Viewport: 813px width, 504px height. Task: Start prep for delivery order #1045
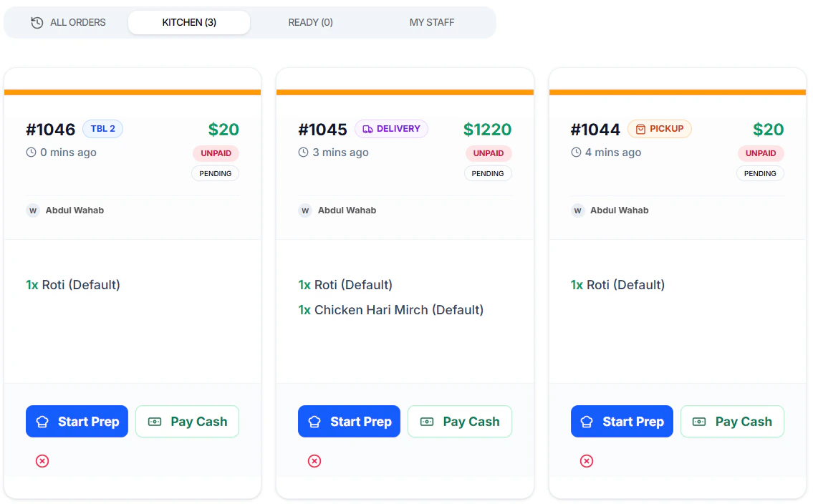tap(349, 422)
